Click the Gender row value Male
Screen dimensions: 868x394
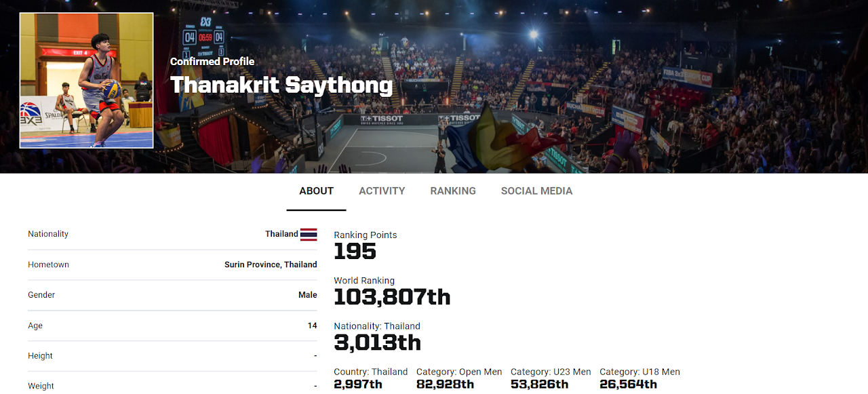tap(307, 295)
